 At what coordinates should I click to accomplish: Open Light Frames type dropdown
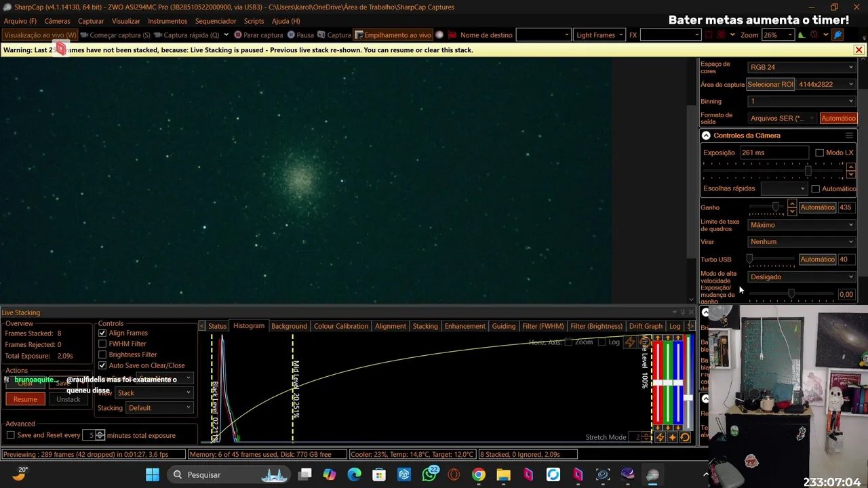tap(599, 35)
